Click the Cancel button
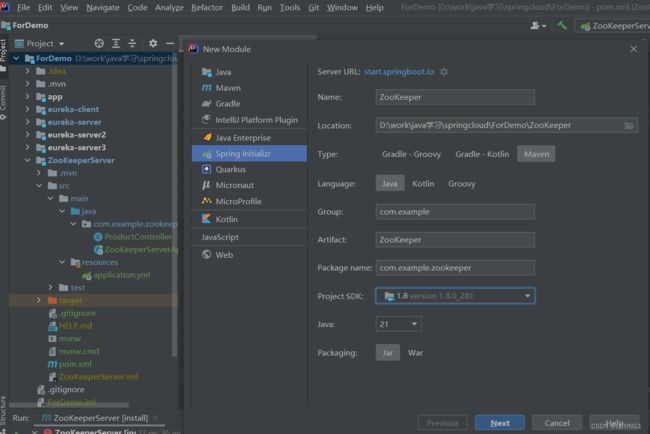Viewport: 650px width, 434px height. tap(557, 423)
